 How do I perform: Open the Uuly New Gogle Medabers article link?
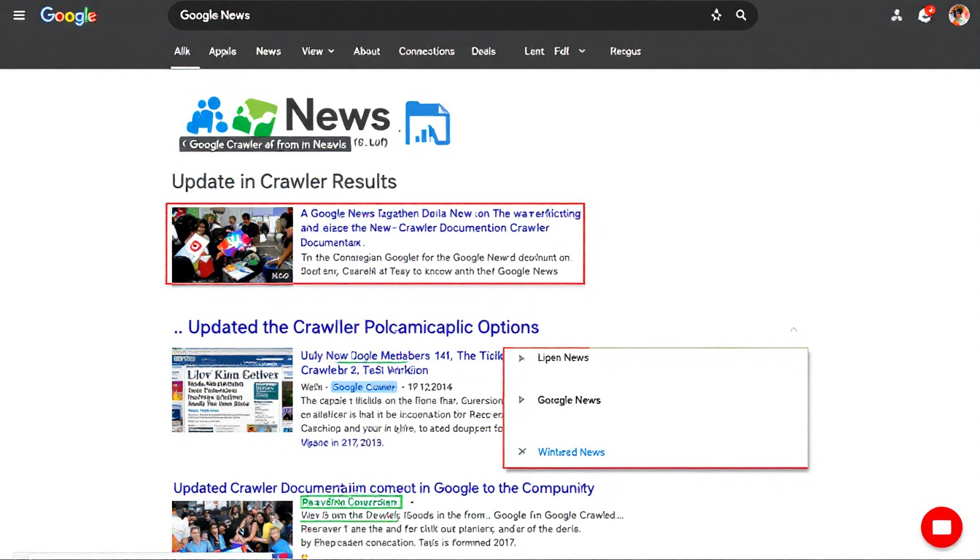point(401,363)
